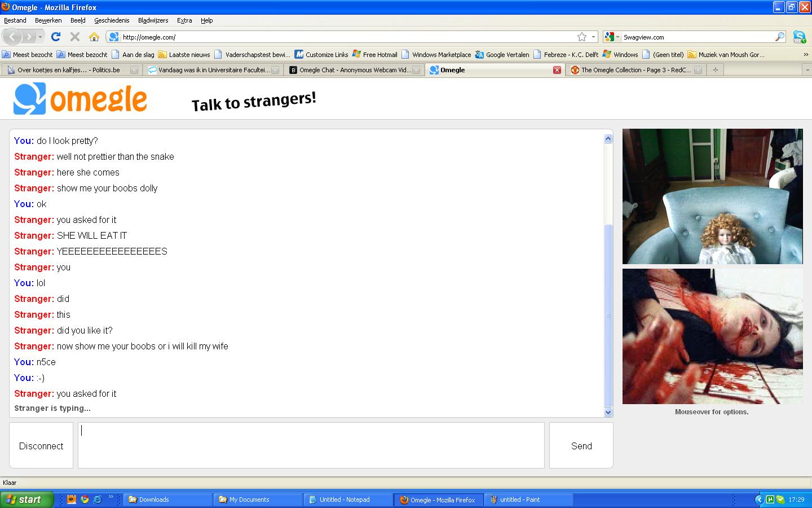The width and height of the screenshot is (812, 508).
Task: Switch to Untitled - Notepad taskbar button
Action: click(348, 500)
